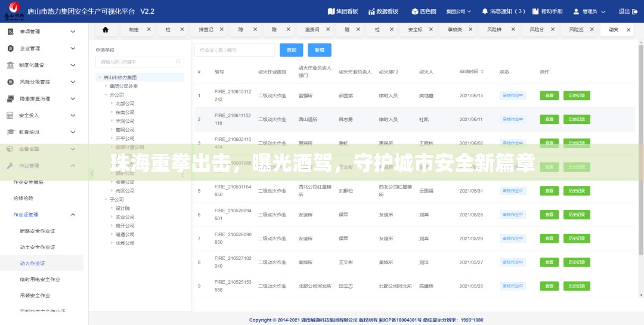Click the 消息通知 bell icon
Viewport: 644px width, 325px height.
[x=485, y=11]
